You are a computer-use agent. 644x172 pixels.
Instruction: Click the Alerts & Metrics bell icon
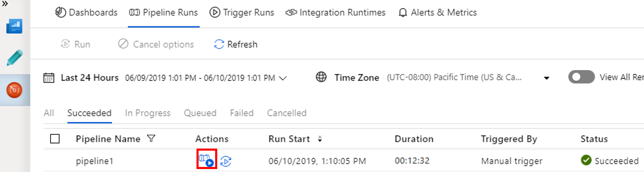[x=403, y=12]
